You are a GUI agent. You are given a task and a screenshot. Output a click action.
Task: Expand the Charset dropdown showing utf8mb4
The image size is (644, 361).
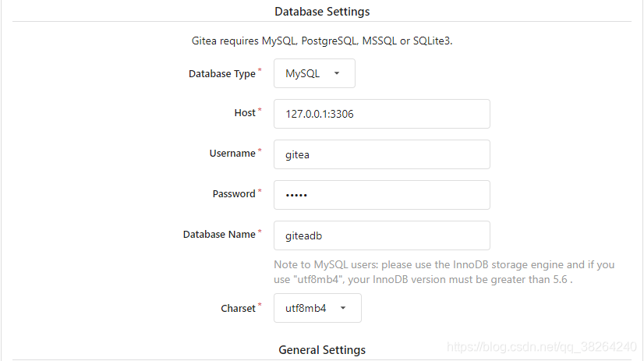317,308
